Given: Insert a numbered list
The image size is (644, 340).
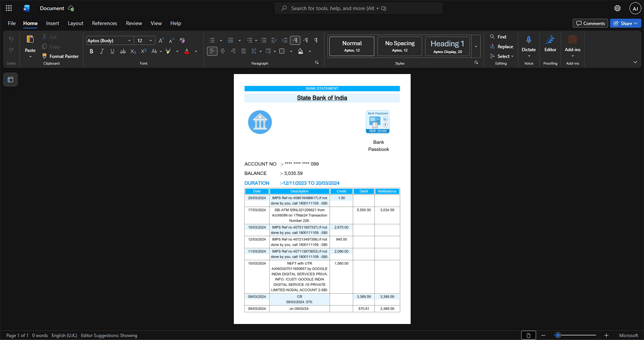Looking at the screenshot, I should click(x=231, y=41).
